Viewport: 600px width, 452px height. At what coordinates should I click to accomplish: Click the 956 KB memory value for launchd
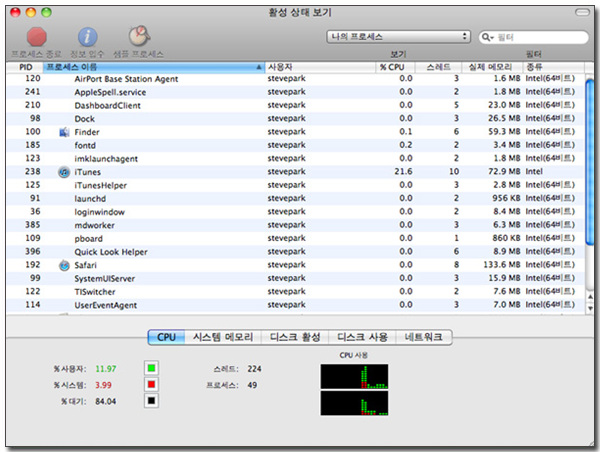click(x=506, y=198)
